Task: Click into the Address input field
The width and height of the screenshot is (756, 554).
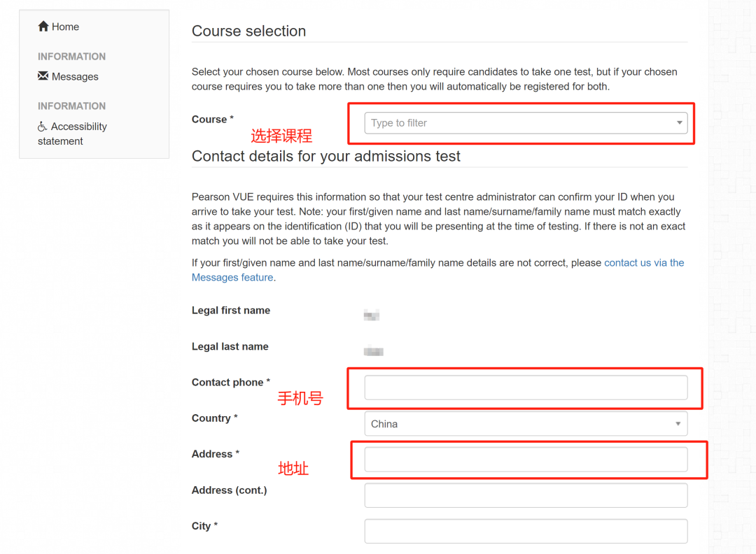Action: point(526,460)
